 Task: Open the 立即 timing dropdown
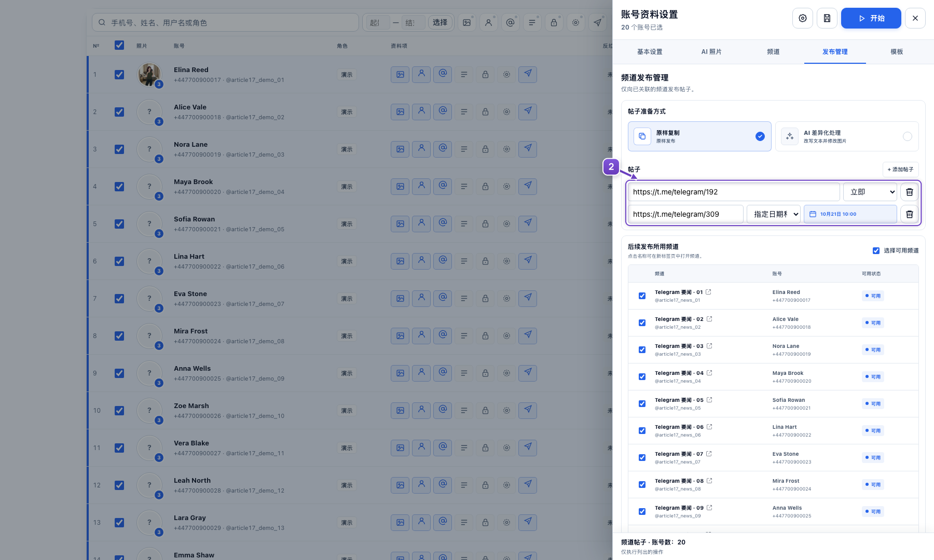coord(870,192)
